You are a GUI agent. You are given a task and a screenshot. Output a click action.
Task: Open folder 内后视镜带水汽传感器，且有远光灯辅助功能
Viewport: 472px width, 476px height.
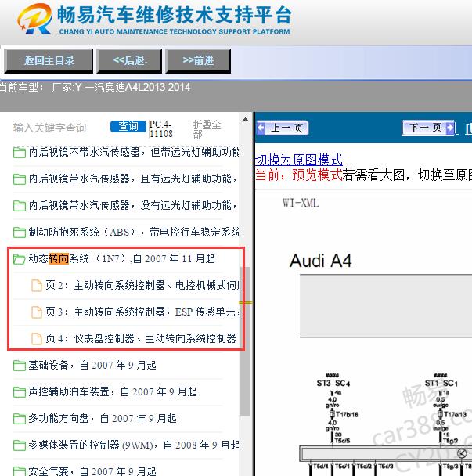pyautogui.click(x=132, y=178)
